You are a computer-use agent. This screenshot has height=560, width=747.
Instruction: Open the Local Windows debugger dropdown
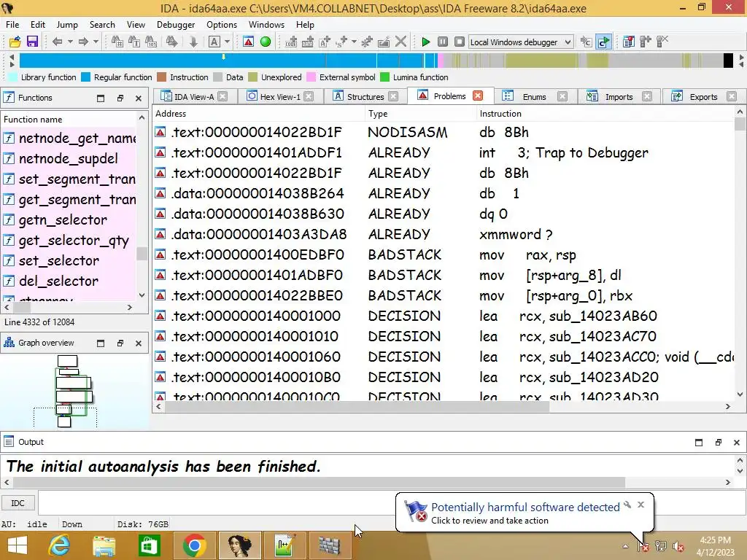[521, 42]
